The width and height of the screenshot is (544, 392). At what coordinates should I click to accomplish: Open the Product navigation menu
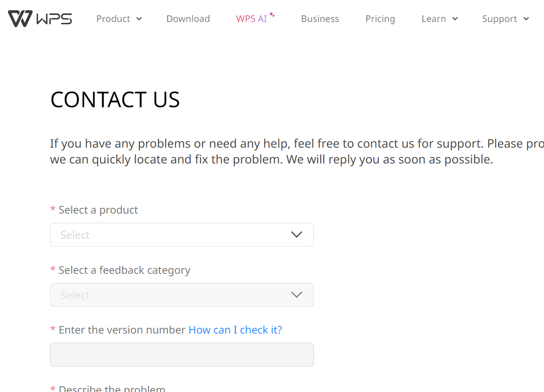(113, 19)
